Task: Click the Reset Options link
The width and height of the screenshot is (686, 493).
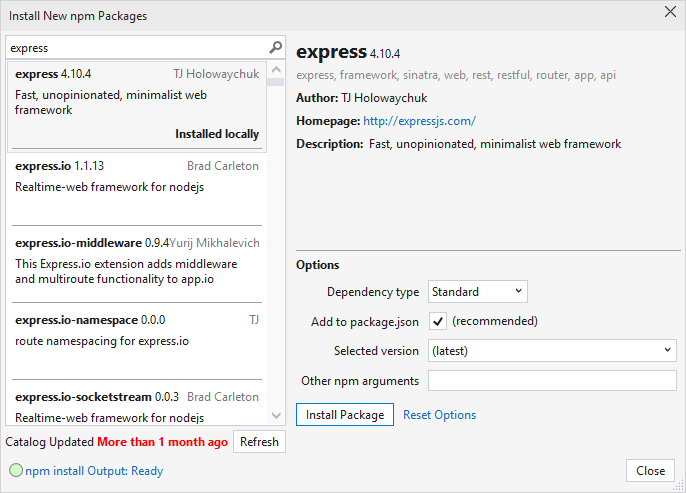Action: click(439, 415)
